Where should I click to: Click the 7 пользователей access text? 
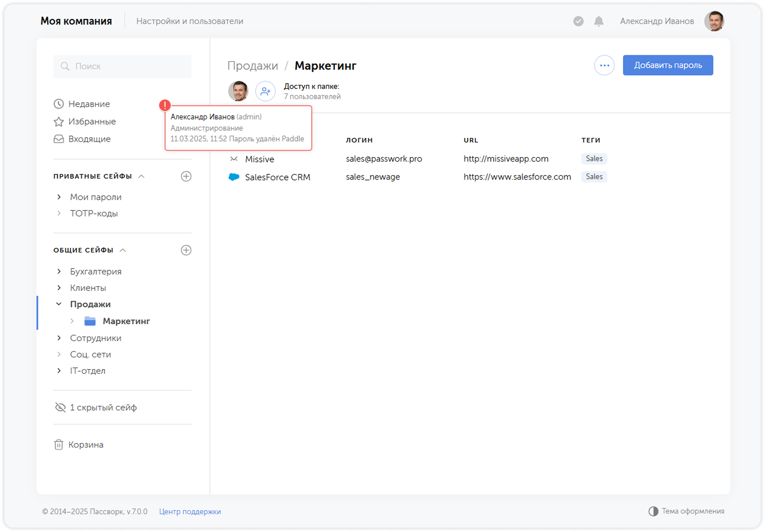[312, 97]
